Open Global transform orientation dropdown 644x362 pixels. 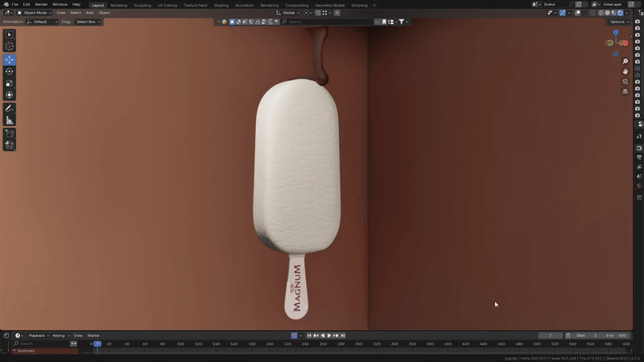tap(288, 13)
